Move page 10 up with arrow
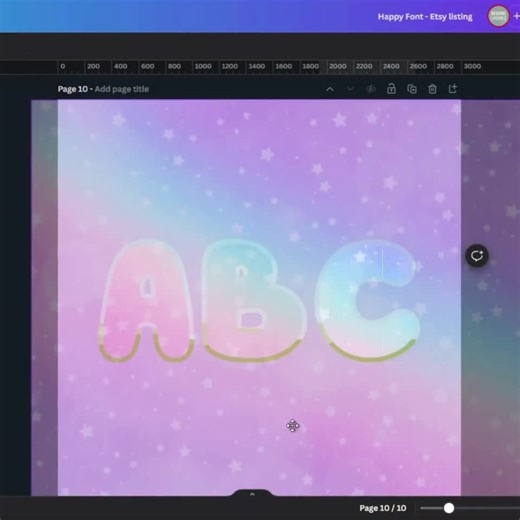This screenshot has width=520, height=520. tap(330, 89)
